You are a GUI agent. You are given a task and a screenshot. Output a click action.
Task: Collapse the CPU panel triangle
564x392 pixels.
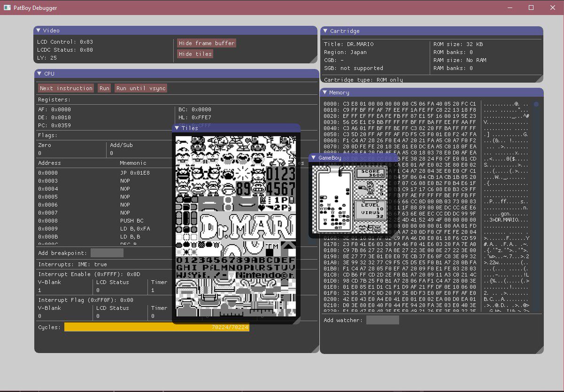coord(39,73)
